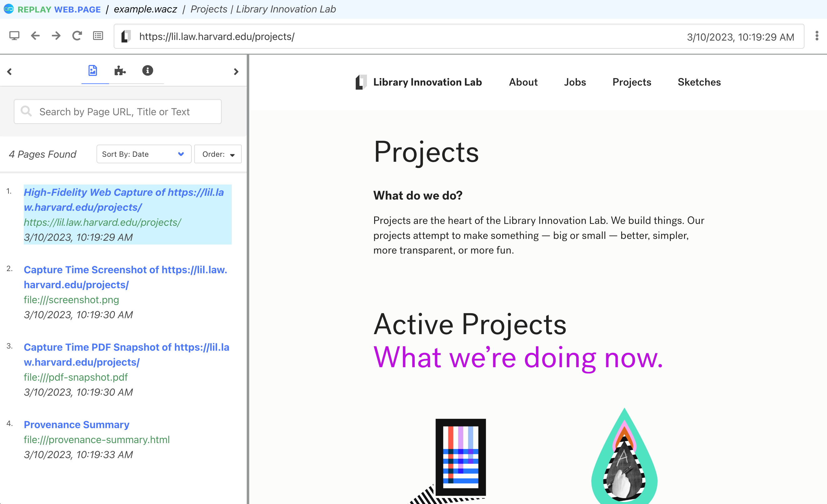This screenshot has height=504, width=827.
Task: Toggle the page list sidebar icon
Action: (98, 36)
